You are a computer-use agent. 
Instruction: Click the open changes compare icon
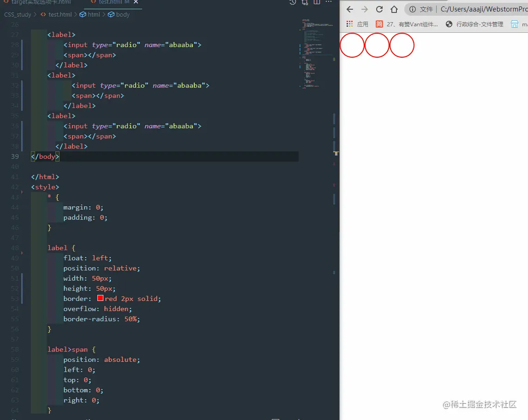pyautogui.click(x=305, y=2)
